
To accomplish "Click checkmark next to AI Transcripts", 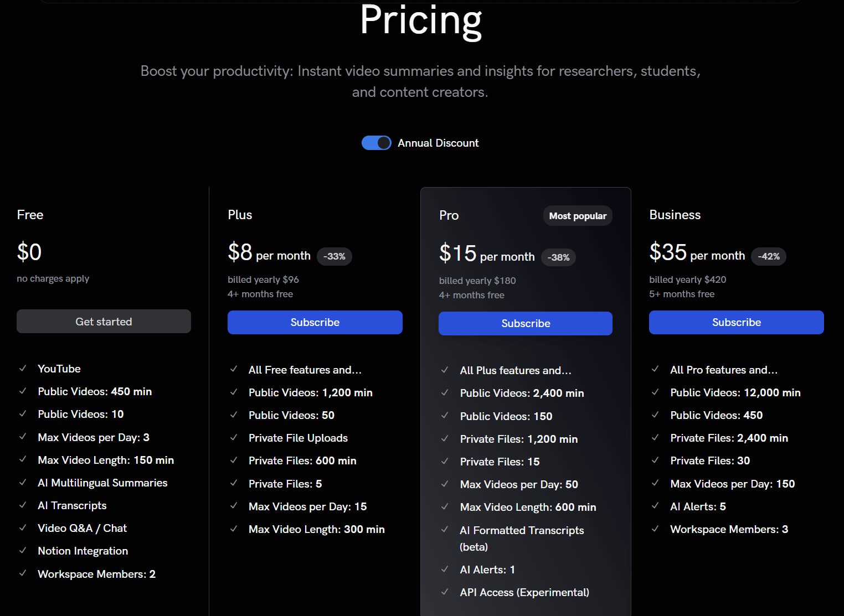I will (23, 505).
